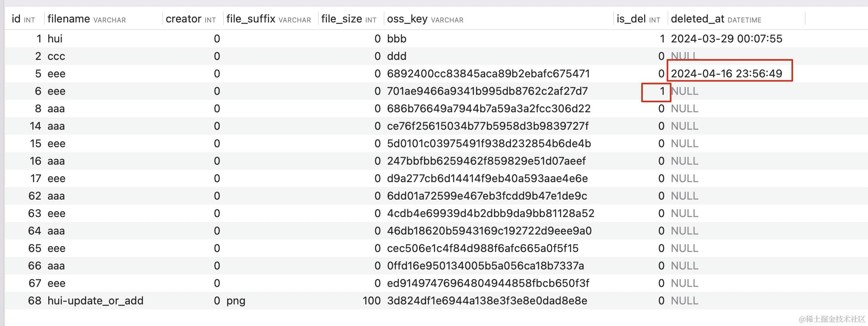This screenshot has height=326, width=868.
Task: Click oss_key 247bbfbb6259462f859829e51d07aeef
Action: [486, 161]
